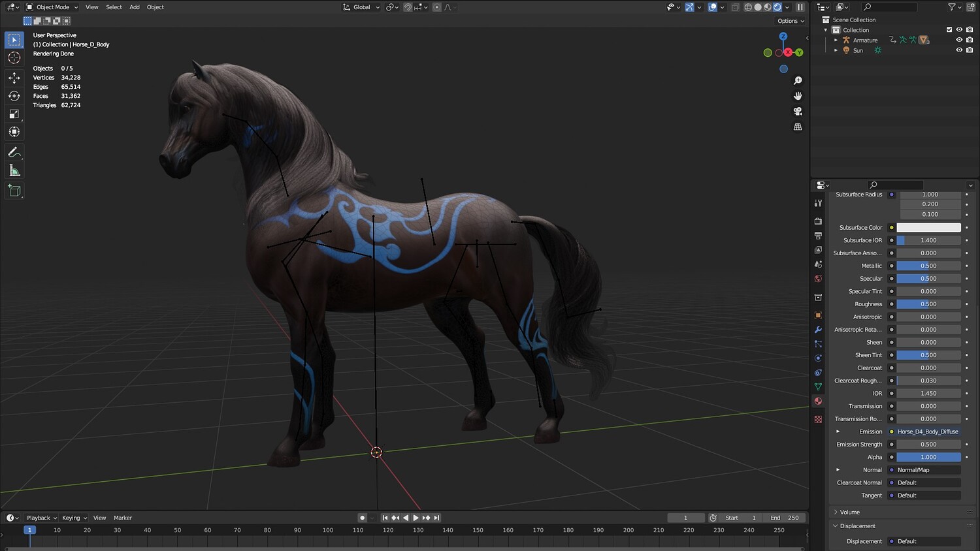This screenshot has height=551, width=980.
Task: Hide the Armature in viewport
Action: click(959, 40)
